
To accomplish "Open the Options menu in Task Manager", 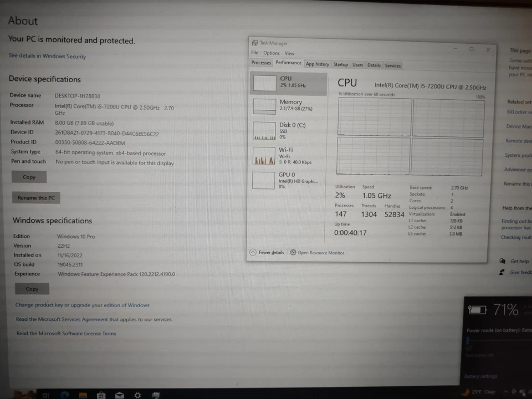I will click(272, 53).
